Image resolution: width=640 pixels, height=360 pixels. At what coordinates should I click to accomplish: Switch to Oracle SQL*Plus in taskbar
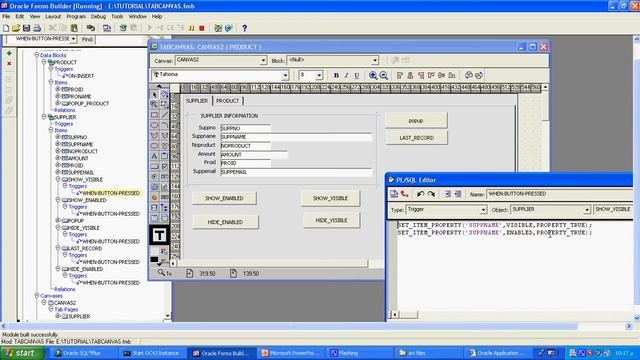pyautogui.click(x=83, y=353)
